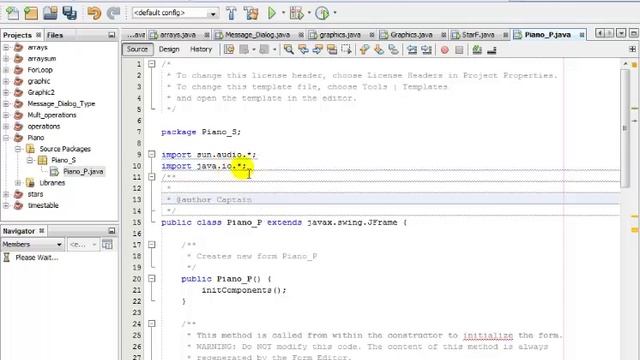Screen dimensions: 640x360
Task: Clean and build the project
Action: coord(251,13)
